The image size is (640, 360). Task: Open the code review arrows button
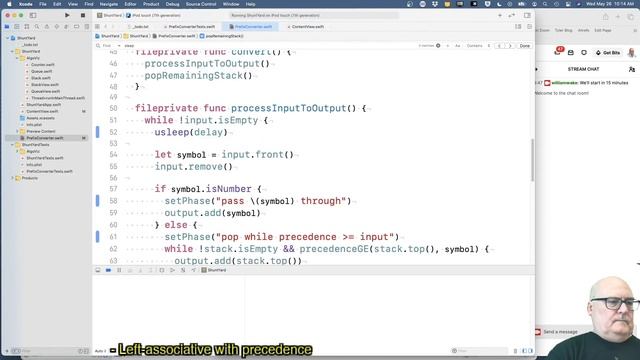(511, 16)
